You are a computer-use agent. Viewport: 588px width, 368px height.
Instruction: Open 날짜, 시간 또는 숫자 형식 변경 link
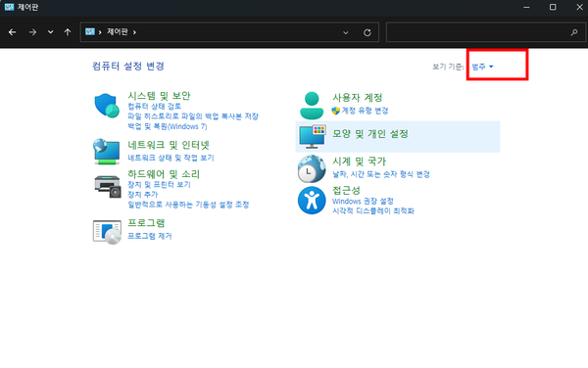point(381,174)
